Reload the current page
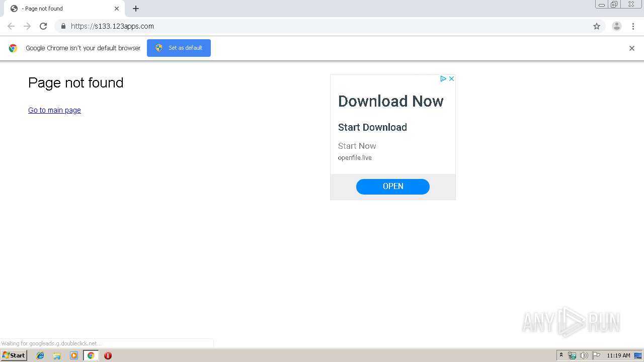The image size is (644, 362). [x=43, y=26]
